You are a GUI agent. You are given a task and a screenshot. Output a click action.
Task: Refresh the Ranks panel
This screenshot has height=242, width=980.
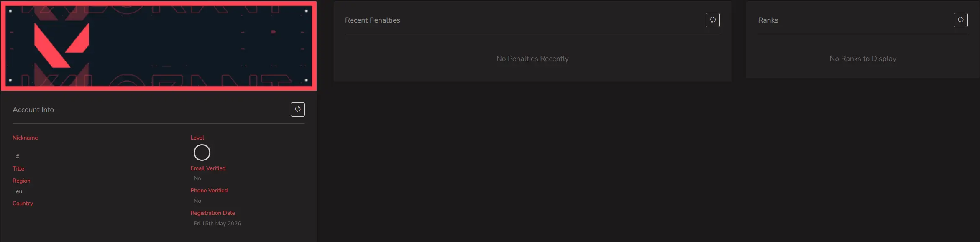pyautogui.click(x=960, y=20)
